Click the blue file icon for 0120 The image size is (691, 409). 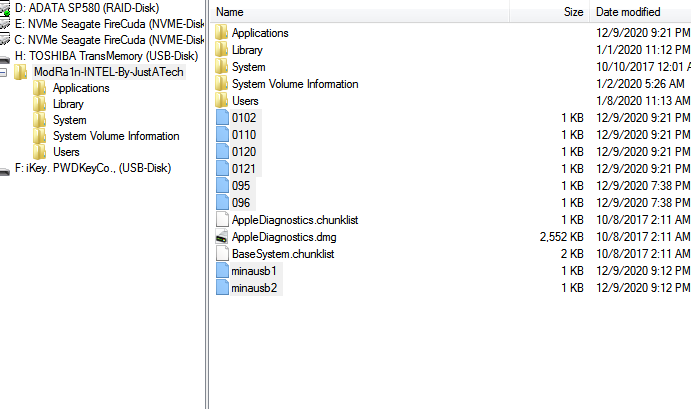(x=222, y=152)
